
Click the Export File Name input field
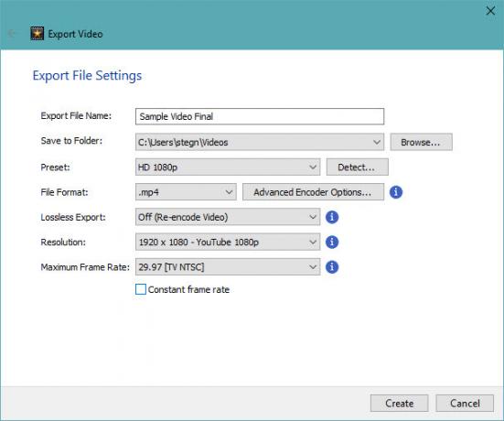point(260,116)
